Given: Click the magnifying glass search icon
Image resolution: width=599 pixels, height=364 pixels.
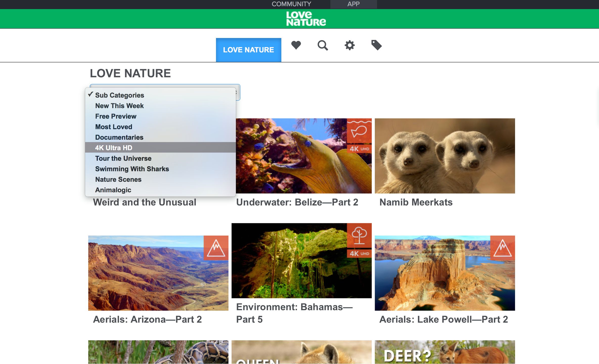Looking at the screenshot, I should 323,45.
